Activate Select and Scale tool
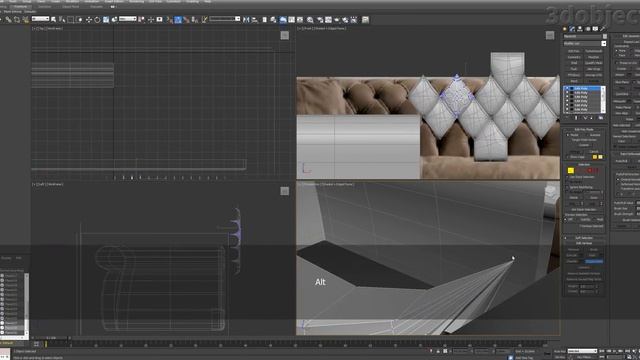Image resolution: width=640 pixels, height=360 pixels. pyautogui.click(x=106, y=20)
